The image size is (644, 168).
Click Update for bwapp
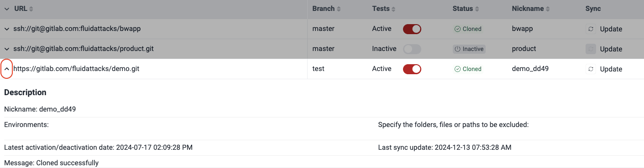[611, 29]
